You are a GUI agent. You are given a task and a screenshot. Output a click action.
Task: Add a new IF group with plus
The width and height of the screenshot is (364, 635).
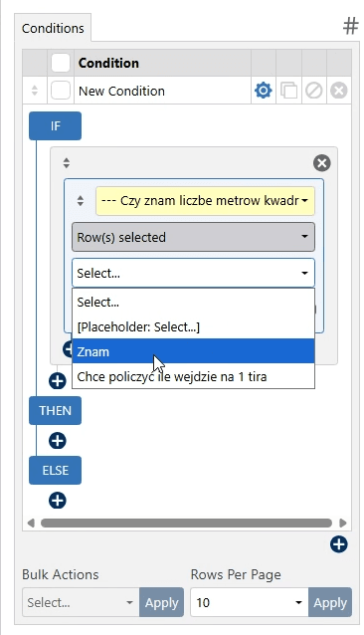[58, 381]
